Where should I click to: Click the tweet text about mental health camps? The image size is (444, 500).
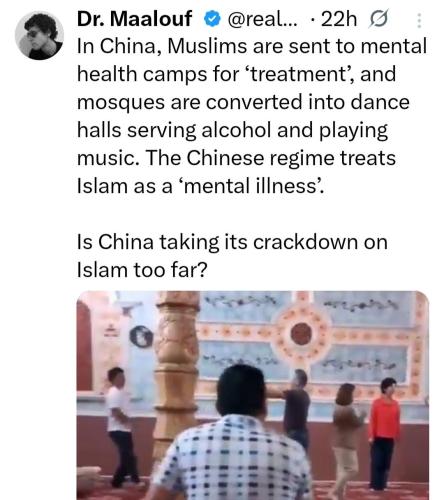pos(252,116)
